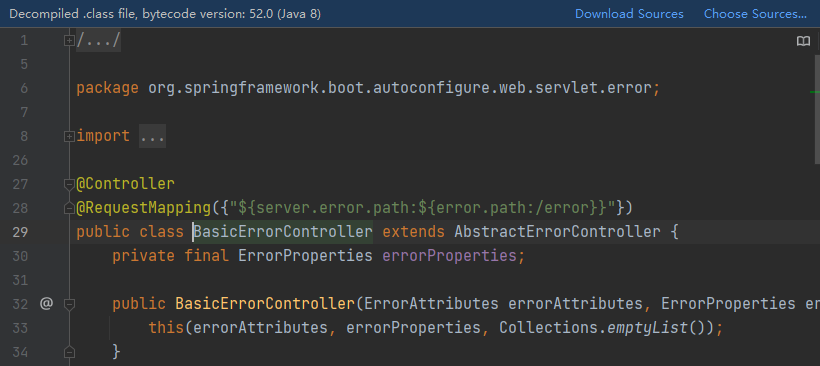
Task: Click line number 6 in gutter
Action: click(24, 88)
